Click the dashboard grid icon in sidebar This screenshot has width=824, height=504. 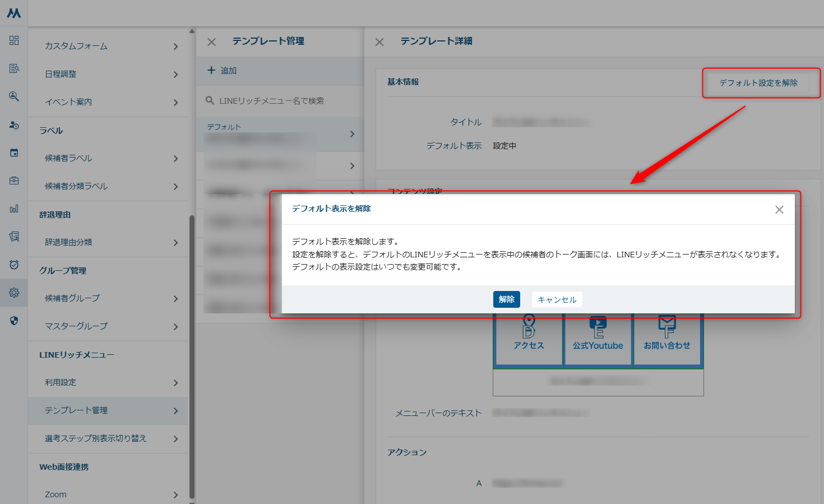click(x=14, y=40)
